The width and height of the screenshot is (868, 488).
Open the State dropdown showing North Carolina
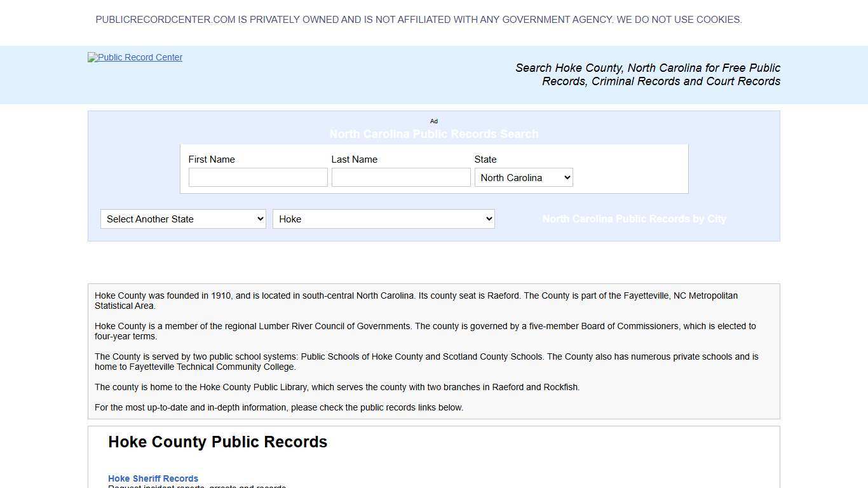click(523, 177)
